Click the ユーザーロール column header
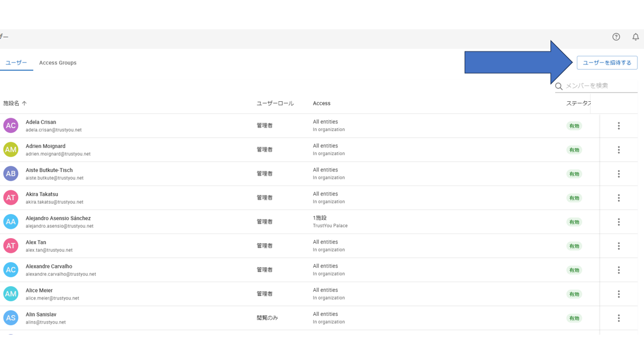This screenshot has height=361, width=644. (275, 103)
